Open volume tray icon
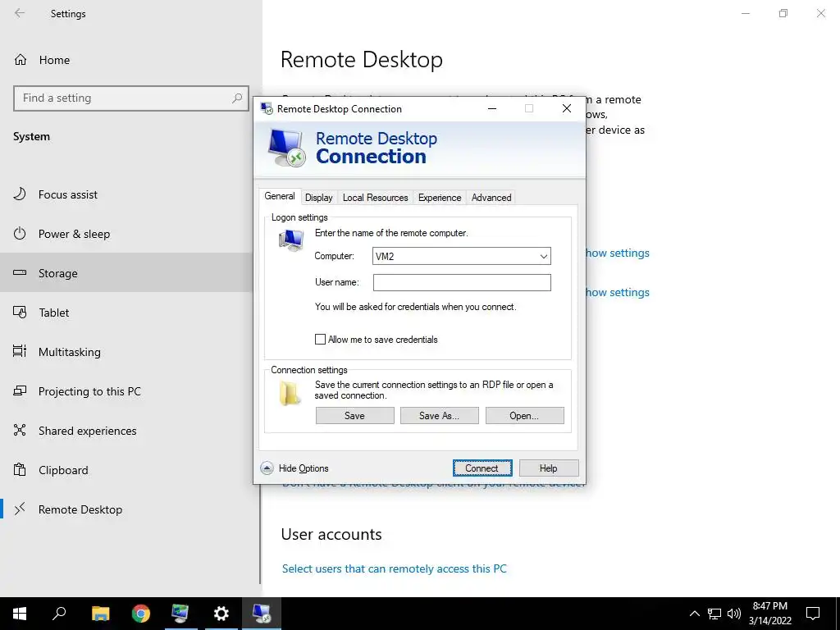The height and width of the screenshot is (630, 840). [x=734, y=614]
